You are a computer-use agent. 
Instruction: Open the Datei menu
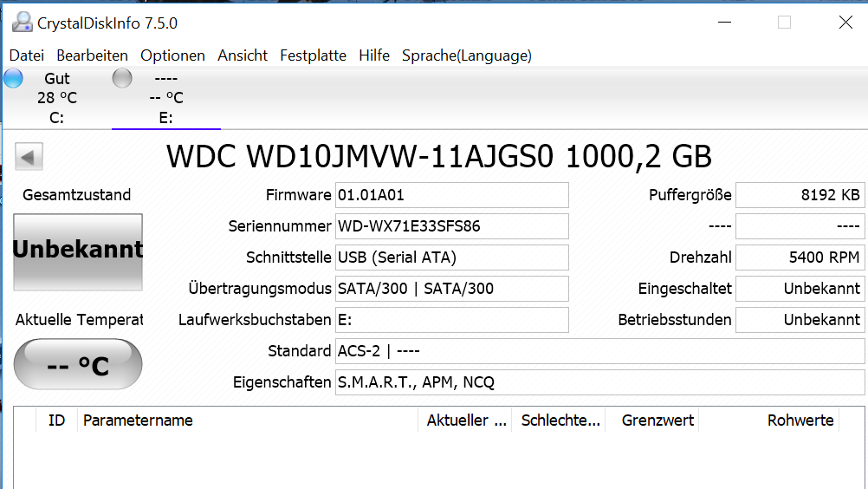click(x=27, y=55)
